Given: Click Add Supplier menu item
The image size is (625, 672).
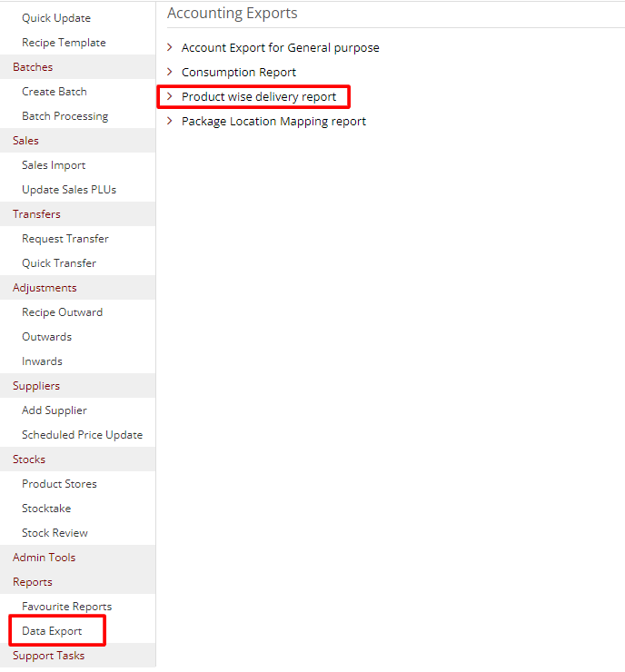Looking at the screenshot, I should [x=55, y=410].
